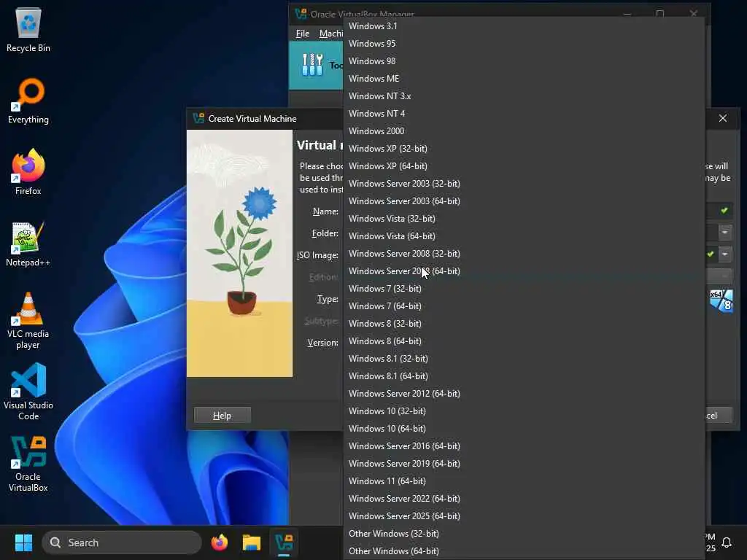Image resolution: width=747 pixels, height=560 pixels.
Task: Open the notifications bell in system tray
Action: (x=727, y=542)
